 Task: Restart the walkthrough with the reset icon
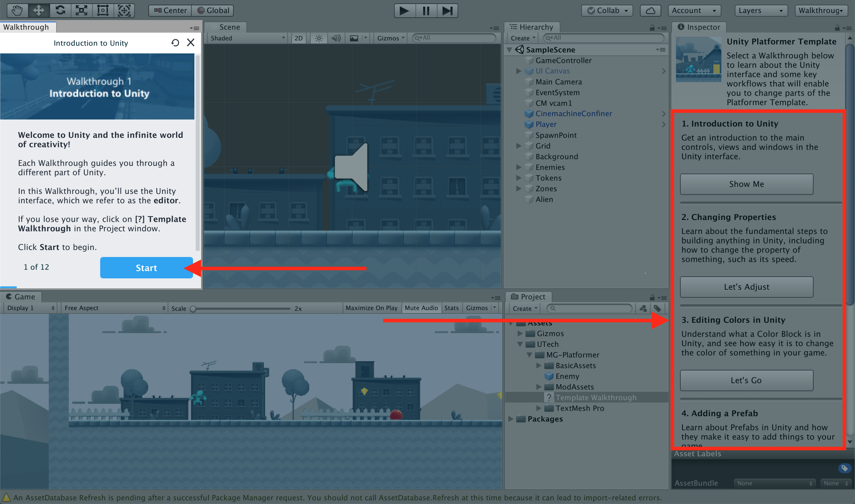[175, 43]
